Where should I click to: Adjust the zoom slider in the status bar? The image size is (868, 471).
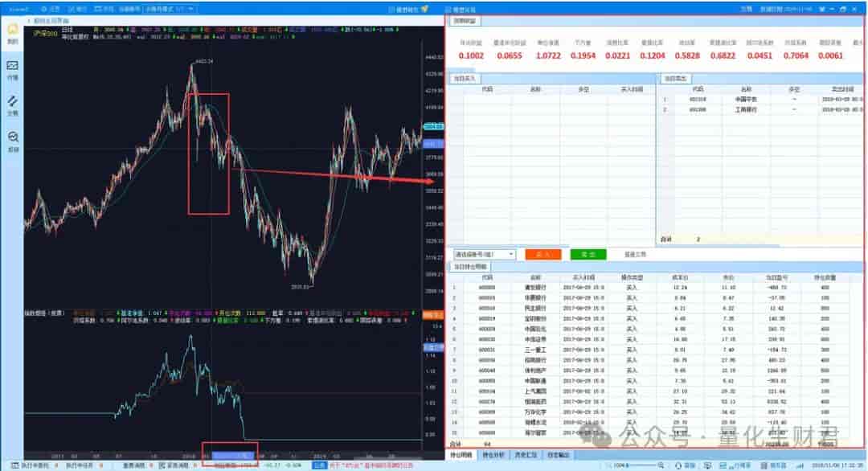pos(641,465)
